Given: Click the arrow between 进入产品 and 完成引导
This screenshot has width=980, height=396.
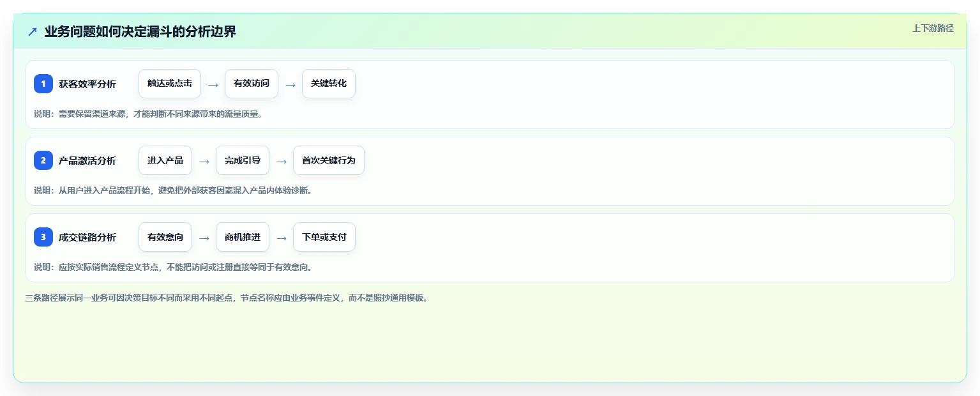Looking at the screenshot, I should click(x=204, y=161).
